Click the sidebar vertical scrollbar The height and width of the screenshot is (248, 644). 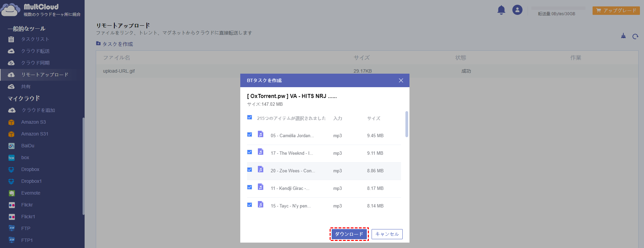click(83, 166)
